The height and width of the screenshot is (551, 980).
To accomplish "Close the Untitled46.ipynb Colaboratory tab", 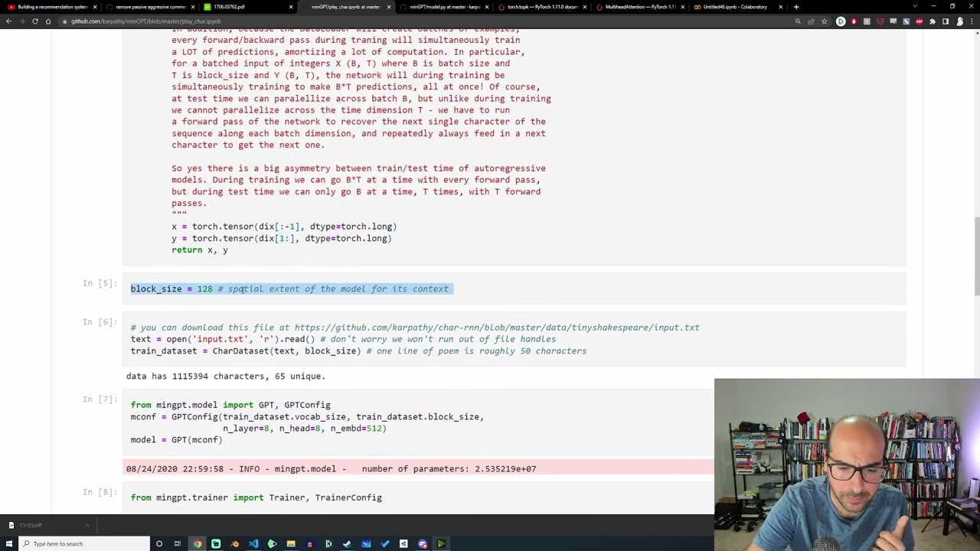I will coord(780,7).
